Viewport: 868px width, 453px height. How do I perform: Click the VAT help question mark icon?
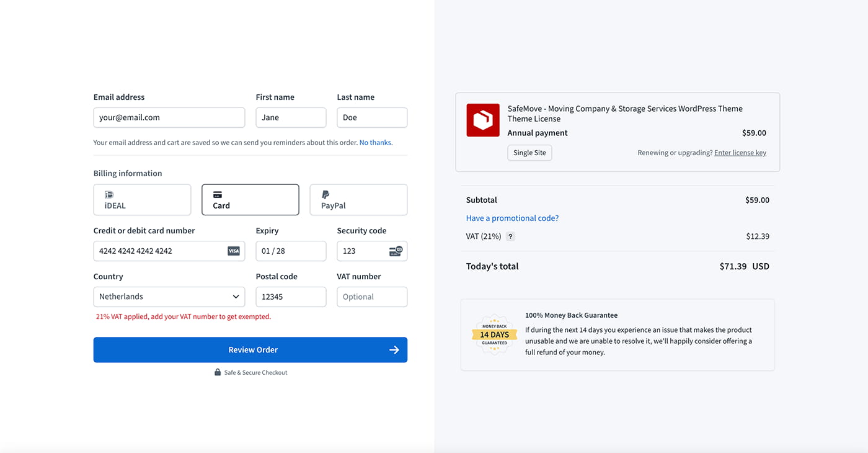[510, 236]
